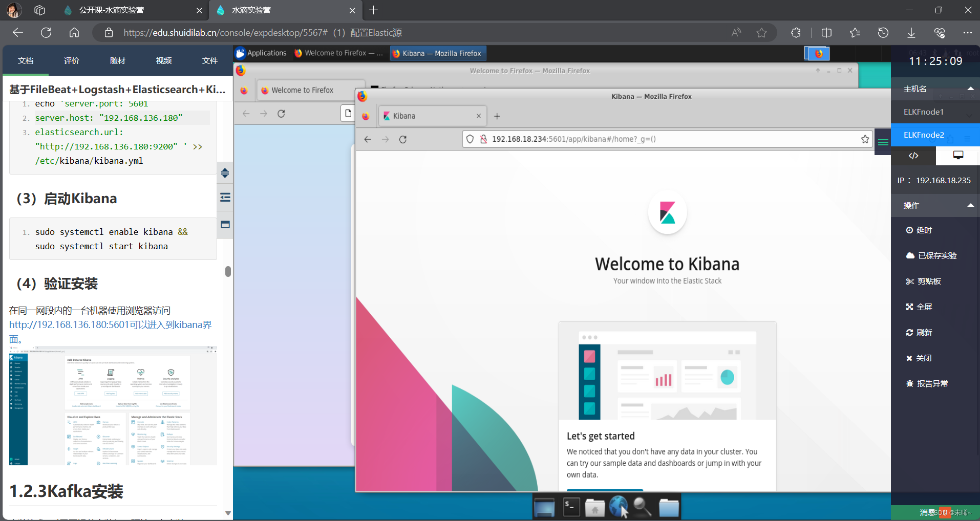
Task: Go back in Kibana Firefox window
Action: [x=368, y=139]
